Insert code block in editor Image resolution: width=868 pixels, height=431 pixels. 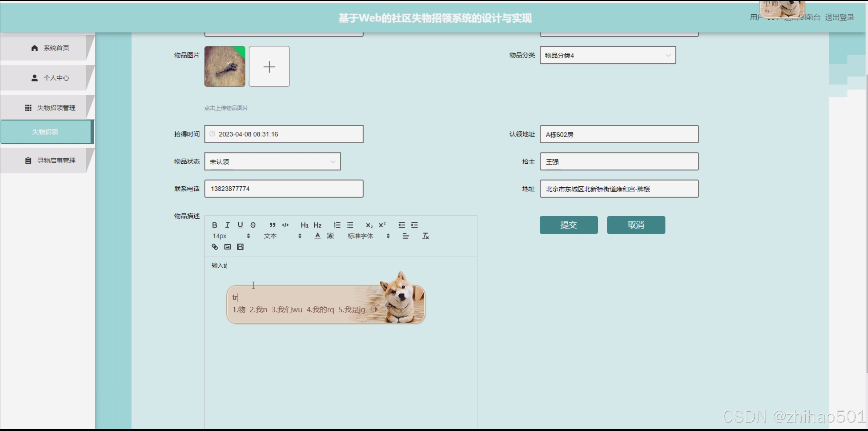click(x=285, y=225)
